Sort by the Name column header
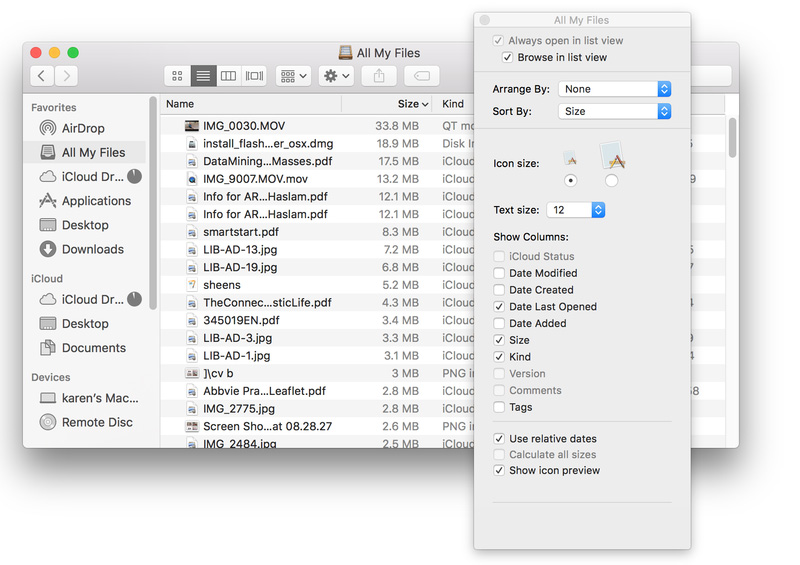The height and width of the screenshot is (565, 800). [251, 104]
